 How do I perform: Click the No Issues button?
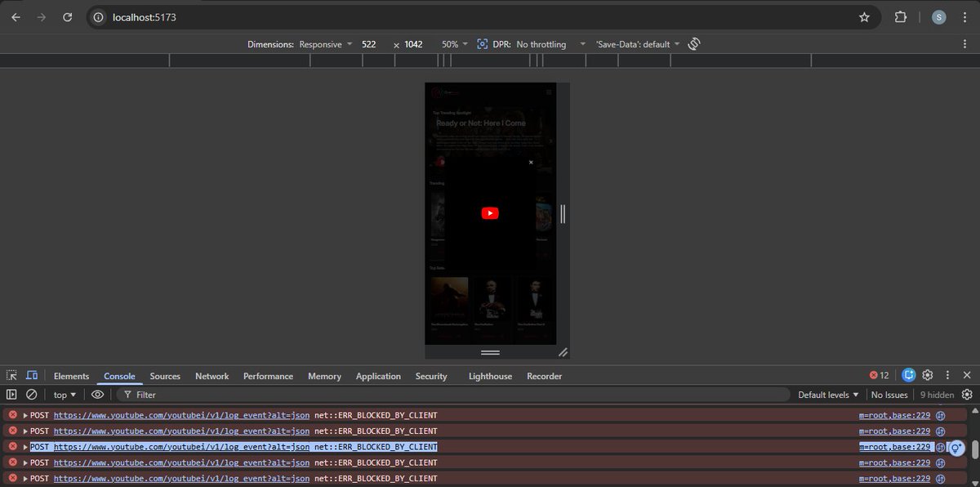(x=889, y=395)
